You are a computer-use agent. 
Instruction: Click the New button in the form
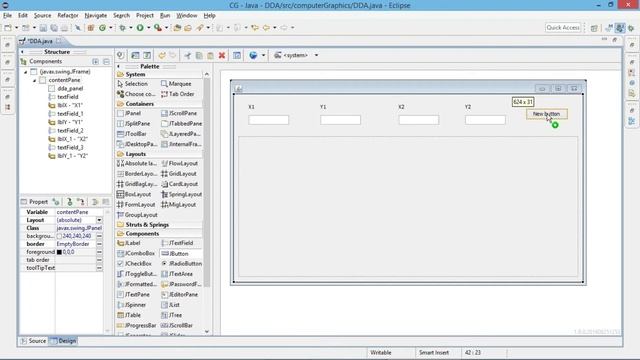pyautogui.click(x=547, y=114)
